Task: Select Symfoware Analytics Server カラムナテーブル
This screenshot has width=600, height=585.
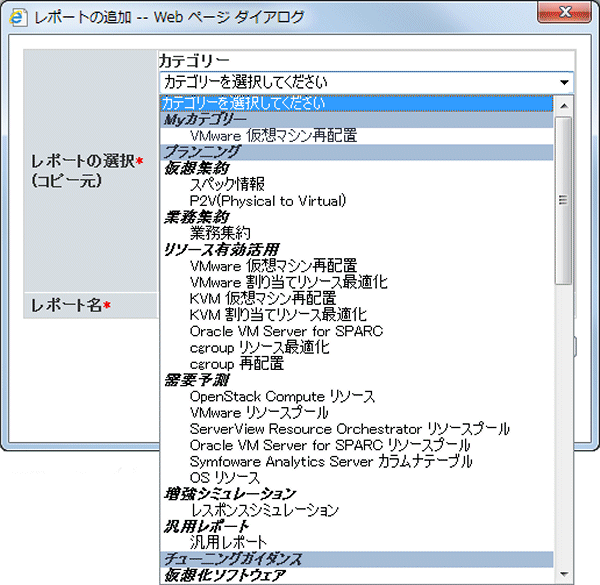Action: (x=331, y=462)
